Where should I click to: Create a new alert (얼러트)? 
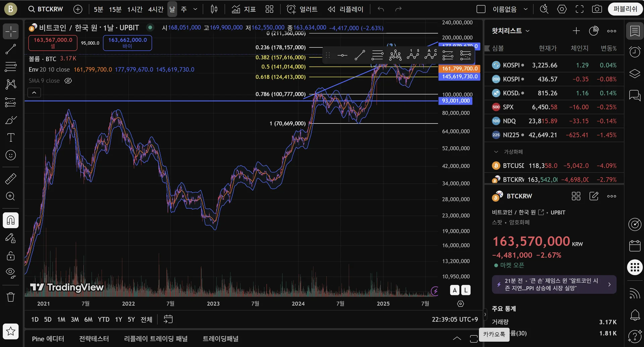pyautogui.click(x=302, y=9)
